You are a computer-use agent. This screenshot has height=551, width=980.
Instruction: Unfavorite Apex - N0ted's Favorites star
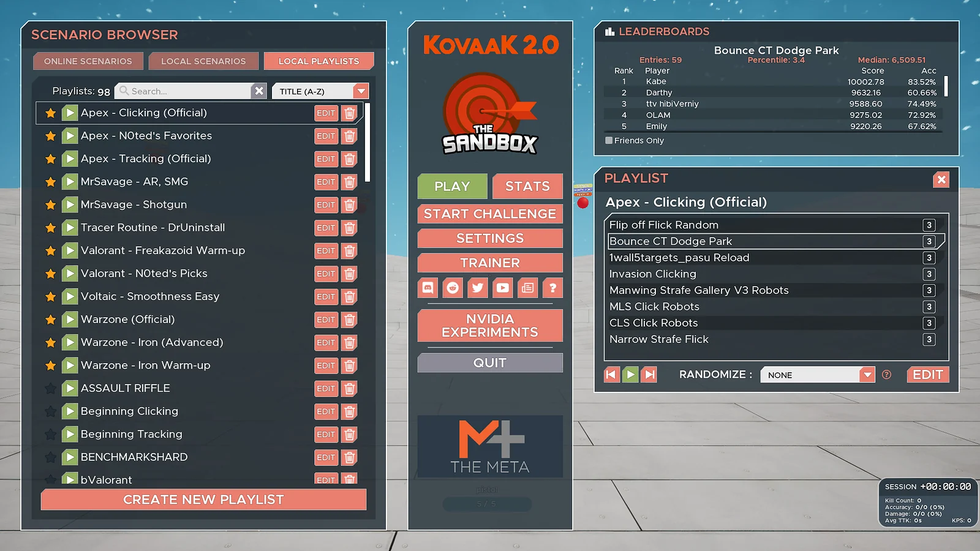click(x=51, y=136)
